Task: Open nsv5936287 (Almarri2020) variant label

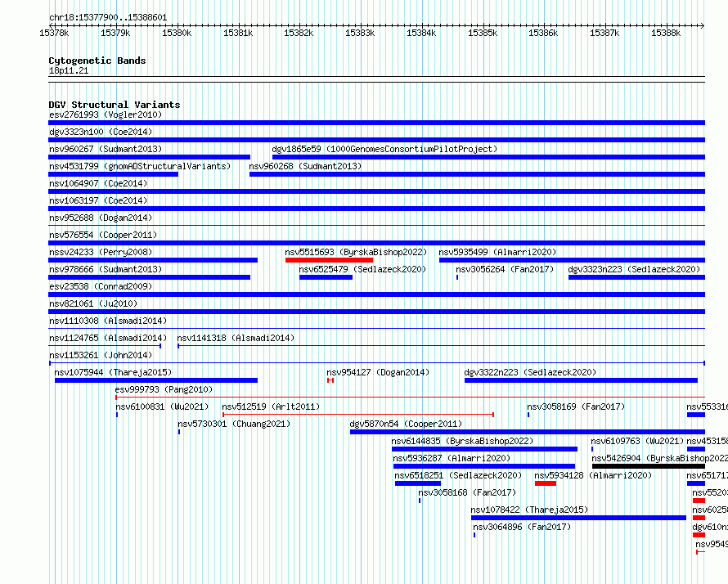Action: [x=452, y=458]
